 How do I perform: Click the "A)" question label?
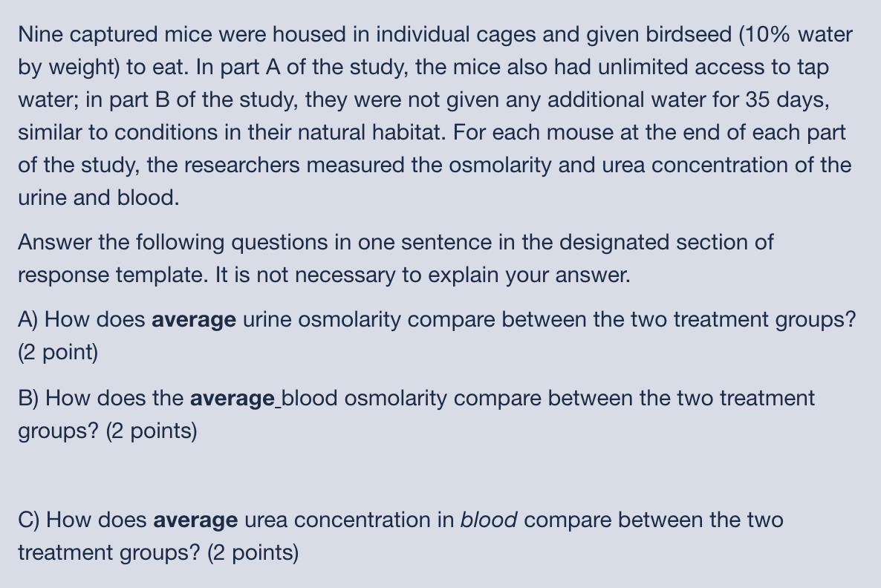28,320
